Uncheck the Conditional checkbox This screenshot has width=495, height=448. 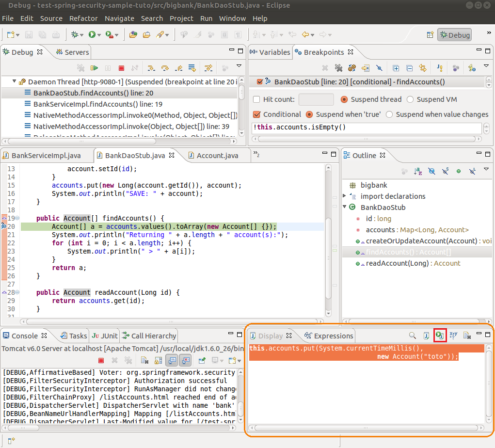click(x=257, y=114)
